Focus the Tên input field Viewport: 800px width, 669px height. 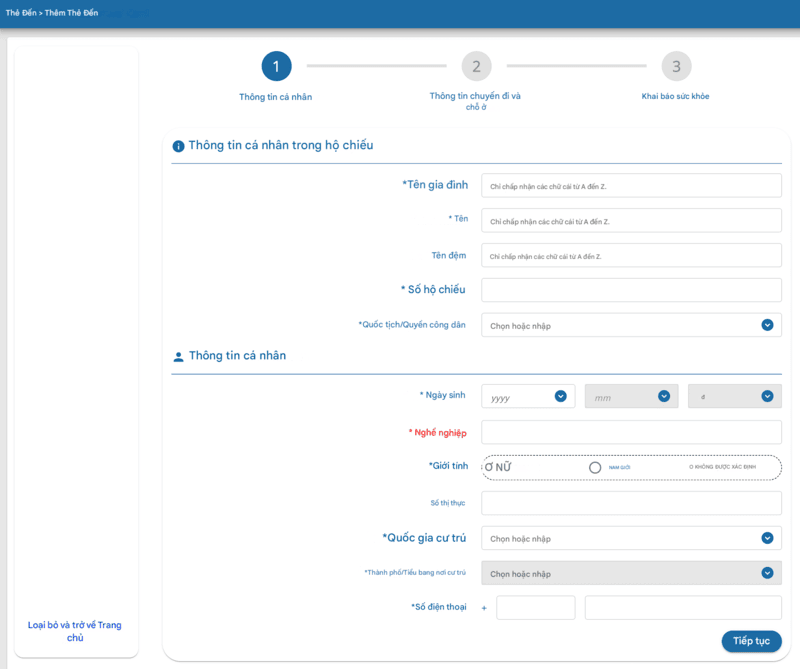tap(631, 220)
